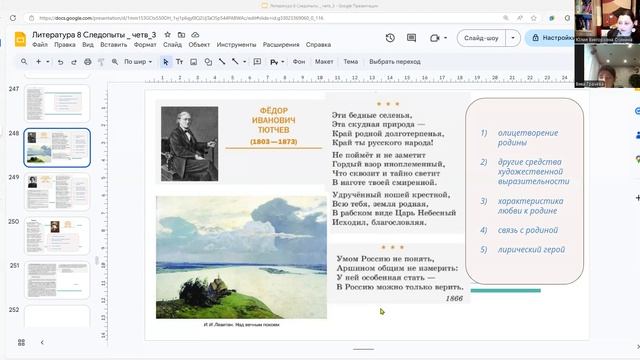Open the zoom level dropdown По шир

click(138, 62)
